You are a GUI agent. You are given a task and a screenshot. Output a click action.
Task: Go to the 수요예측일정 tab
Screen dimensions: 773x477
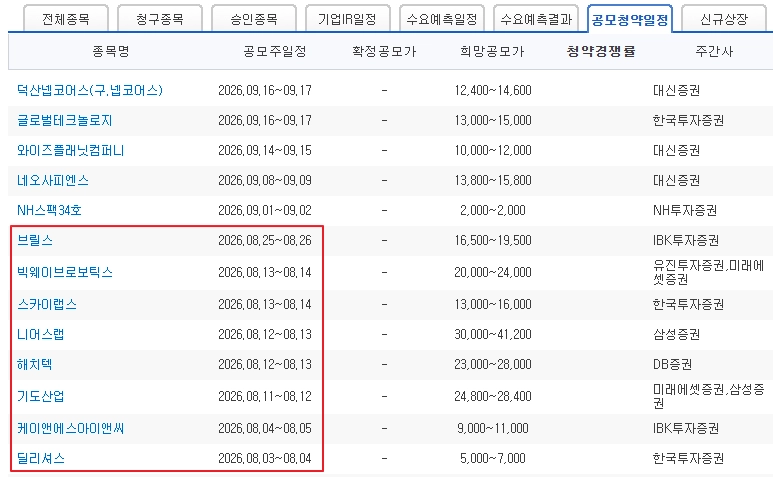[x=442, y=19]
